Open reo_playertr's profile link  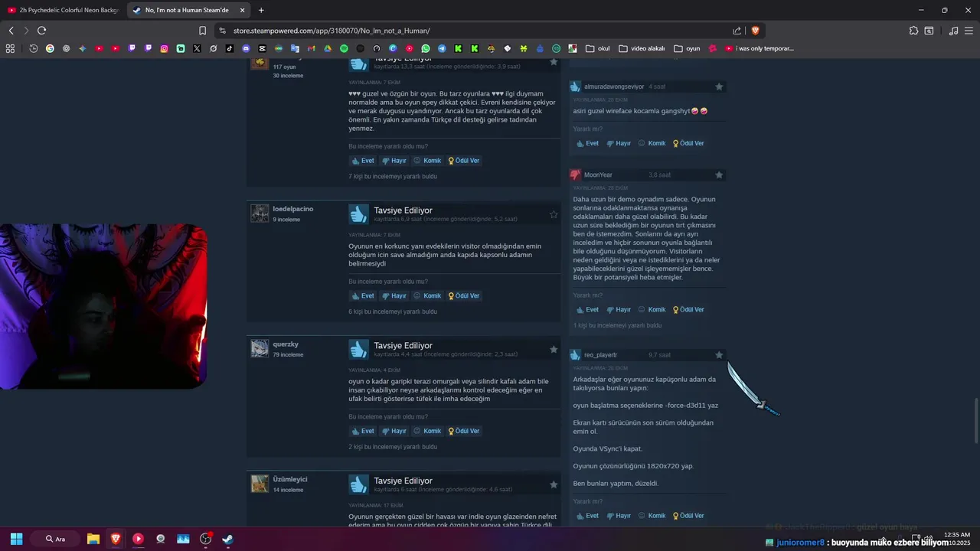click(600, 355)
